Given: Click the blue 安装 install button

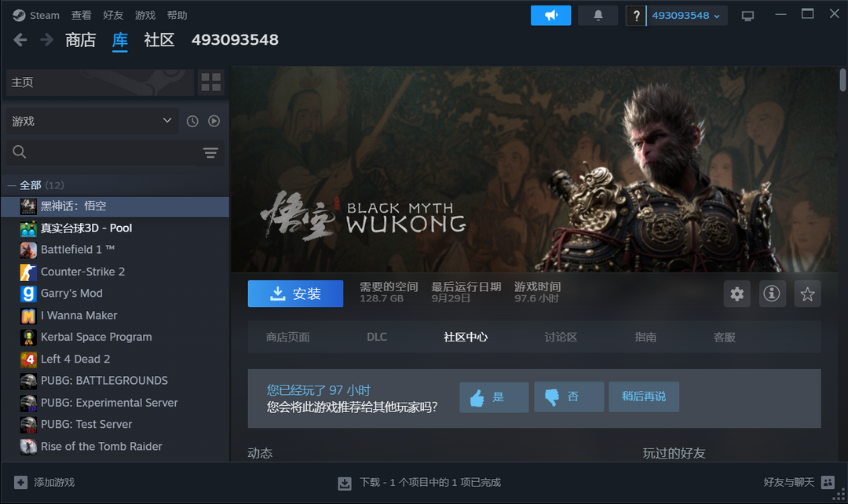Looking at the screenshot, I should coord(295,294).
